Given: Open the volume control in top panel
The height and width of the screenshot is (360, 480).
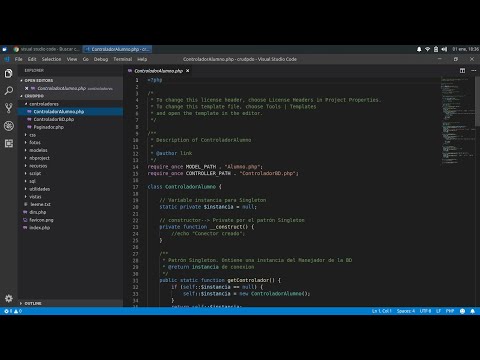Looking at the screenshot, I should pyautogui.click(x=444, y=49).
